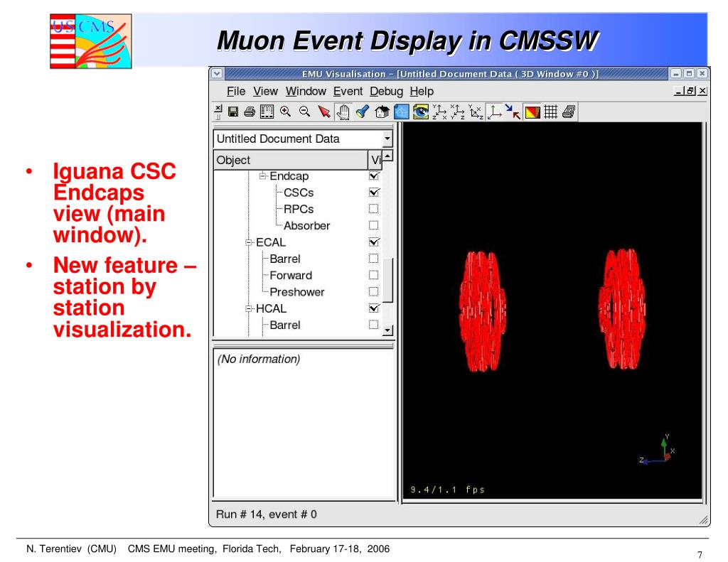Open the Help menu
This screenshot has height=562, width=728.
(422, 92)
